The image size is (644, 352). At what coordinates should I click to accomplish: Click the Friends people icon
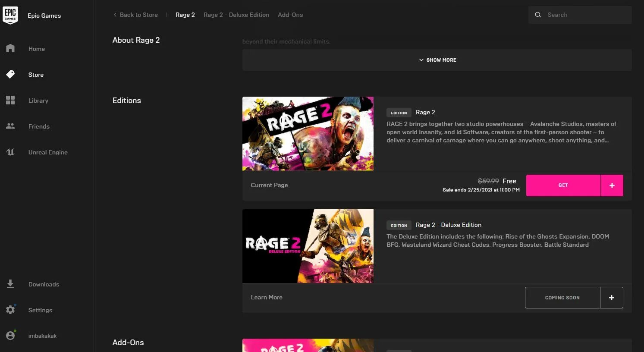(x=10, y=126)
